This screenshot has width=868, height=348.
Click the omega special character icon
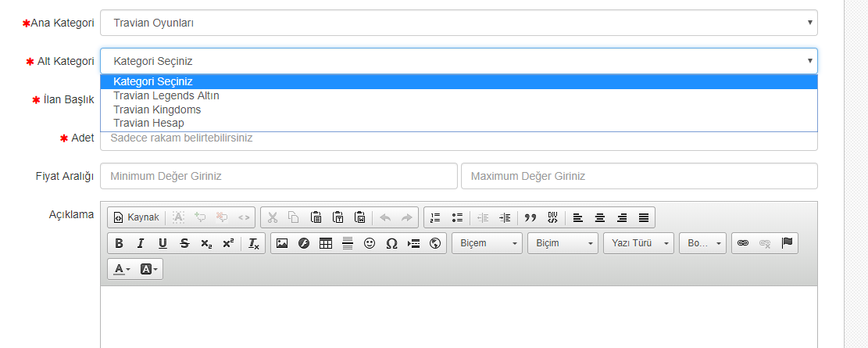pyautogui.click(x=391, y=243)
